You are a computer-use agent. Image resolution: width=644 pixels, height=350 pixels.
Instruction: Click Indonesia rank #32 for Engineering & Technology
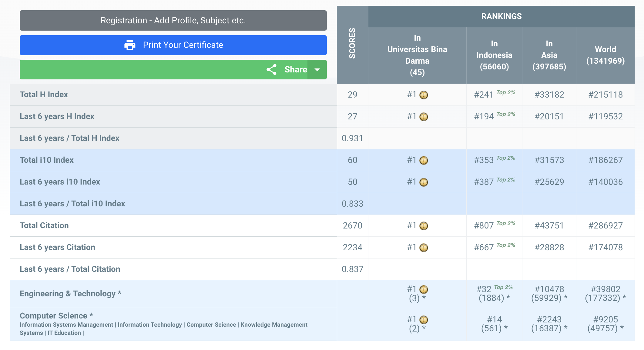(x=484, y=289)
